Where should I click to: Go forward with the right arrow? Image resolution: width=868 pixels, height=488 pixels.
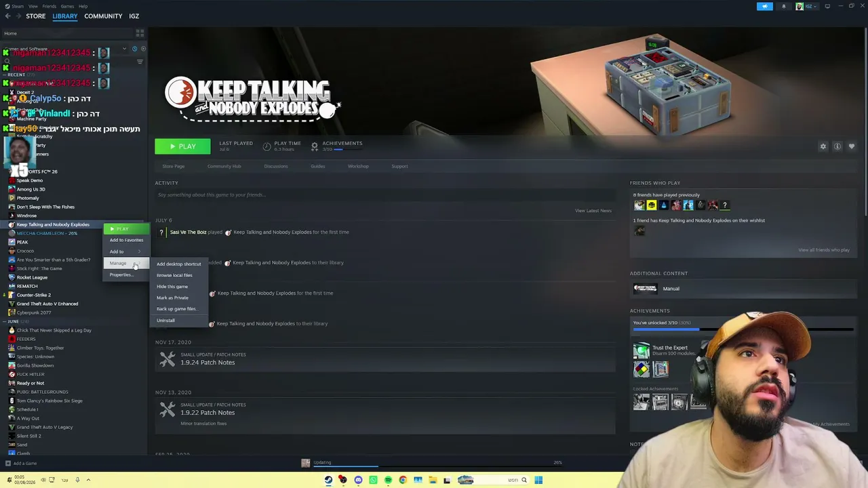(17, 16)
